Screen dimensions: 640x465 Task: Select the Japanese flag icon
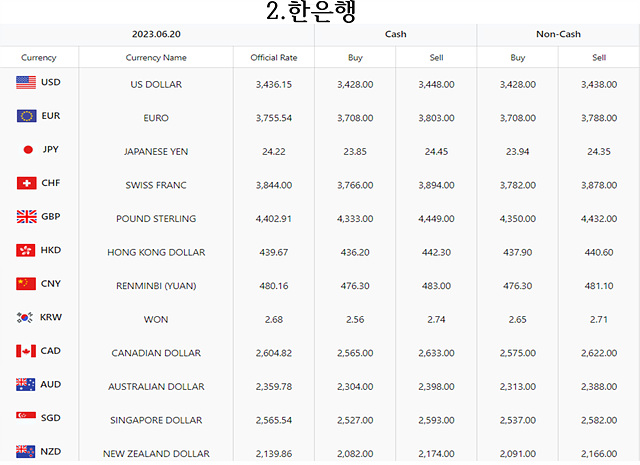point(28,149)
